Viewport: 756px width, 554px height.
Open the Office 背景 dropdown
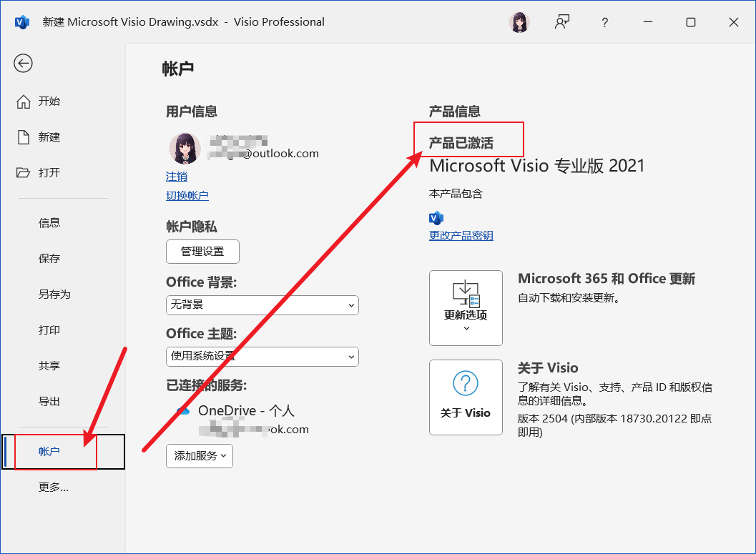pyautogui.click(x=262, y=305)
